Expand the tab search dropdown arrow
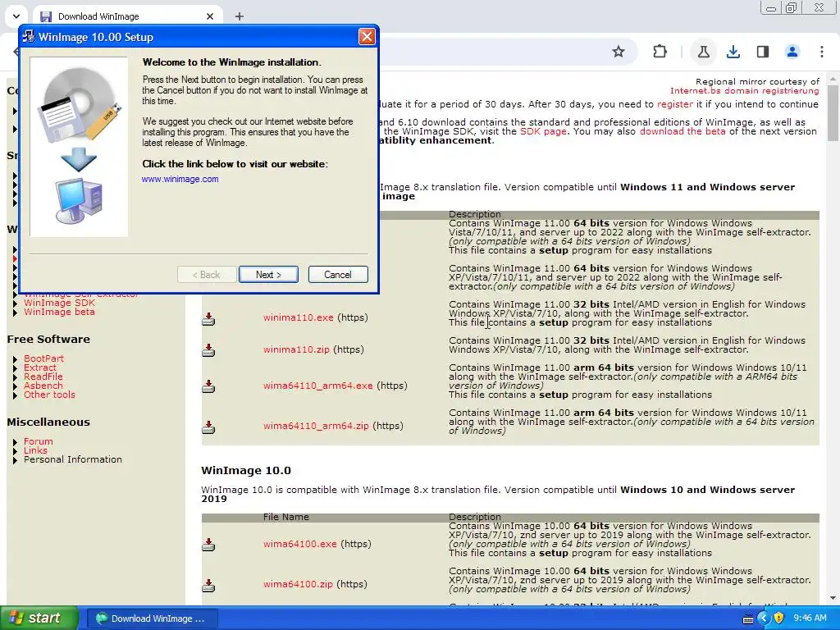Screen dimensions: 840x630 (x=16, y=16)
